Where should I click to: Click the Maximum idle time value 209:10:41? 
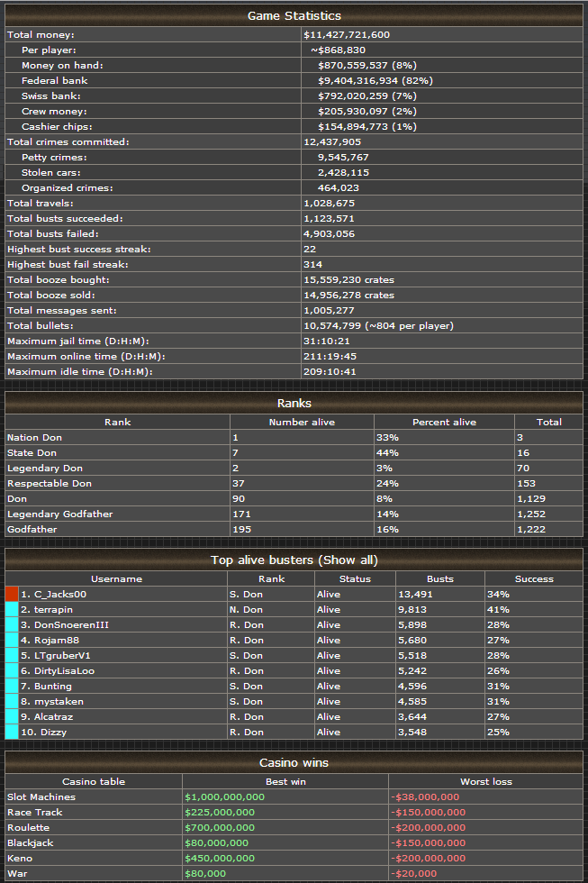[330, 371]
